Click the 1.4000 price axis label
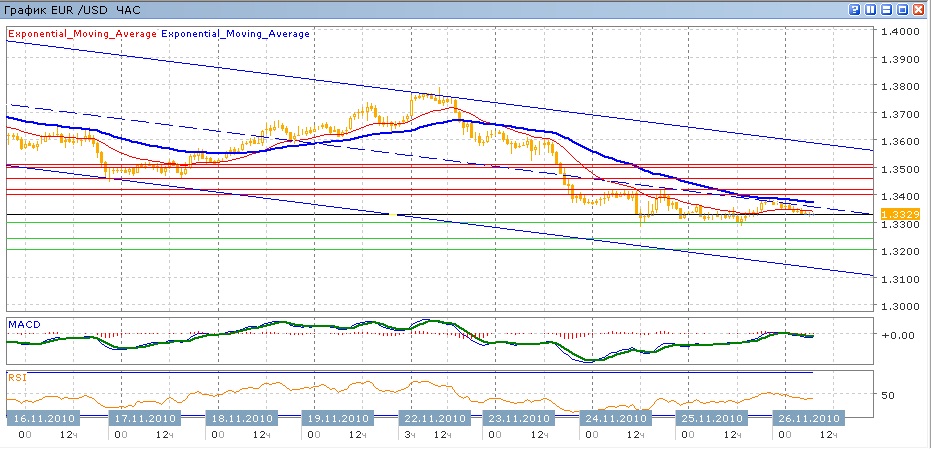 pyautogui.click(x=901, y=32)
